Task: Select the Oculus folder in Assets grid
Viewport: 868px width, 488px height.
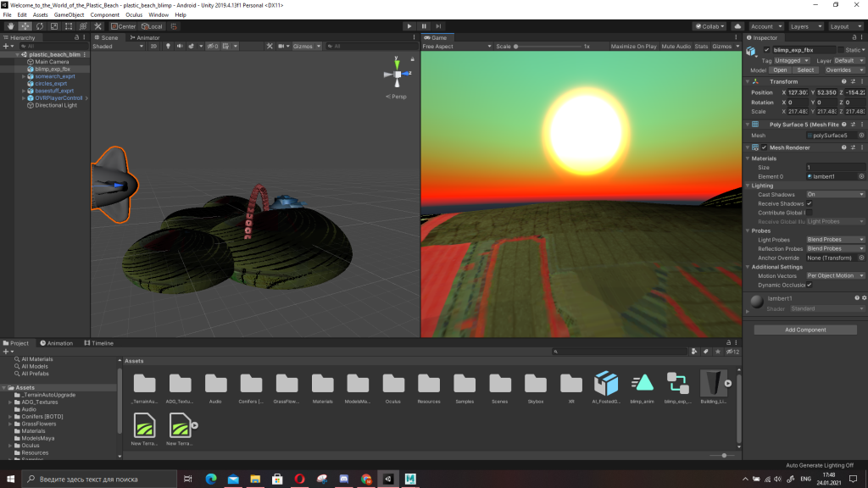Action: click(393, 387)
